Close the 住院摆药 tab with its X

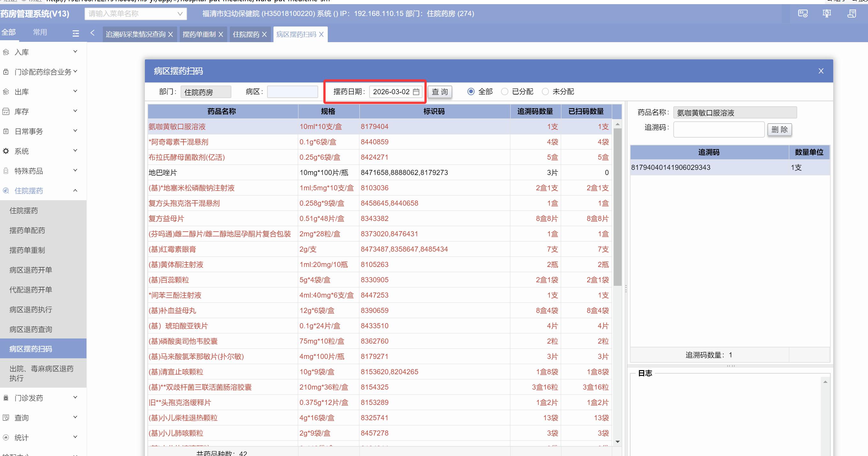point(264,34)
